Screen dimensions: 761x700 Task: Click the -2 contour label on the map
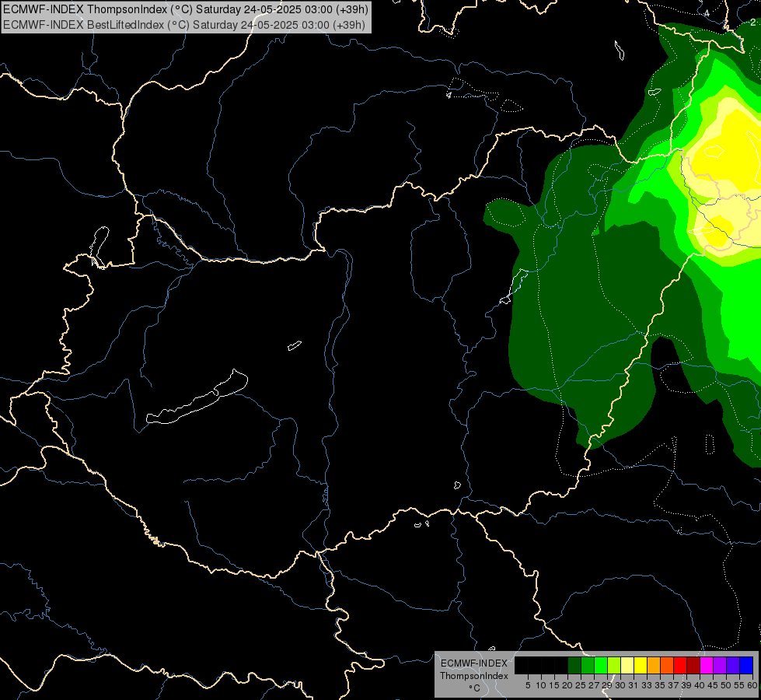[x=752, y=23]
